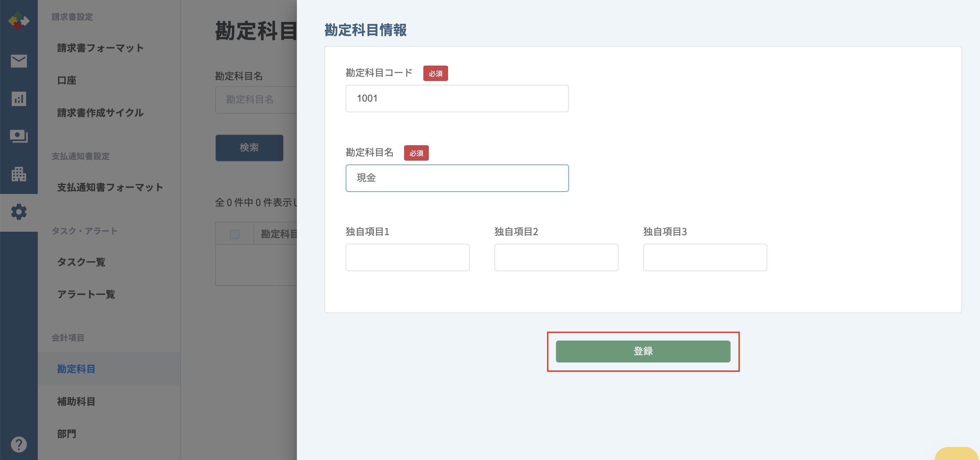Open the bar chart reports icon
980x460 pixels.
(x=19, y=99)
